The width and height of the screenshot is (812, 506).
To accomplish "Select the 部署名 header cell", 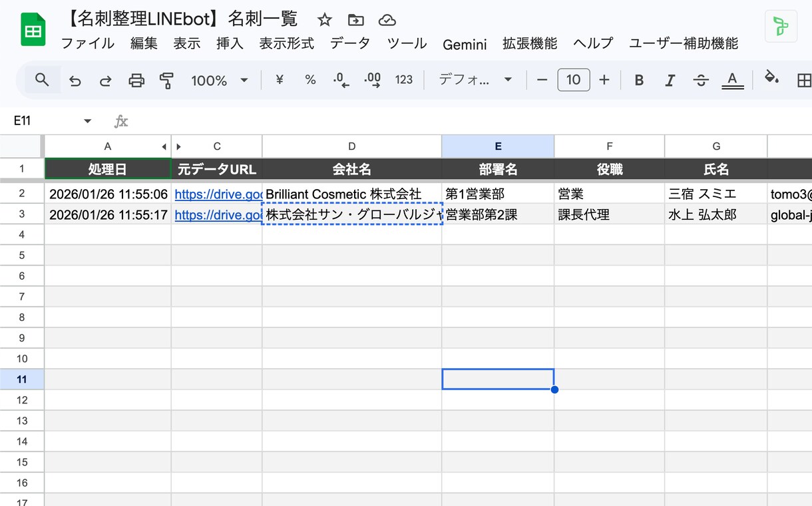I will coord(498,169).
